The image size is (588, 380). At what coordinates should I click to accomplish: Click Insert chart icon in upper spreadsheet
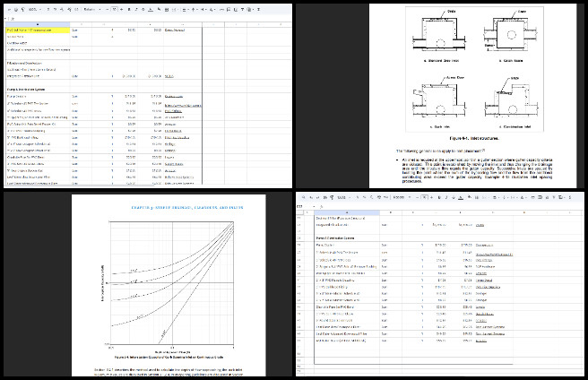(x=236, y=9)
